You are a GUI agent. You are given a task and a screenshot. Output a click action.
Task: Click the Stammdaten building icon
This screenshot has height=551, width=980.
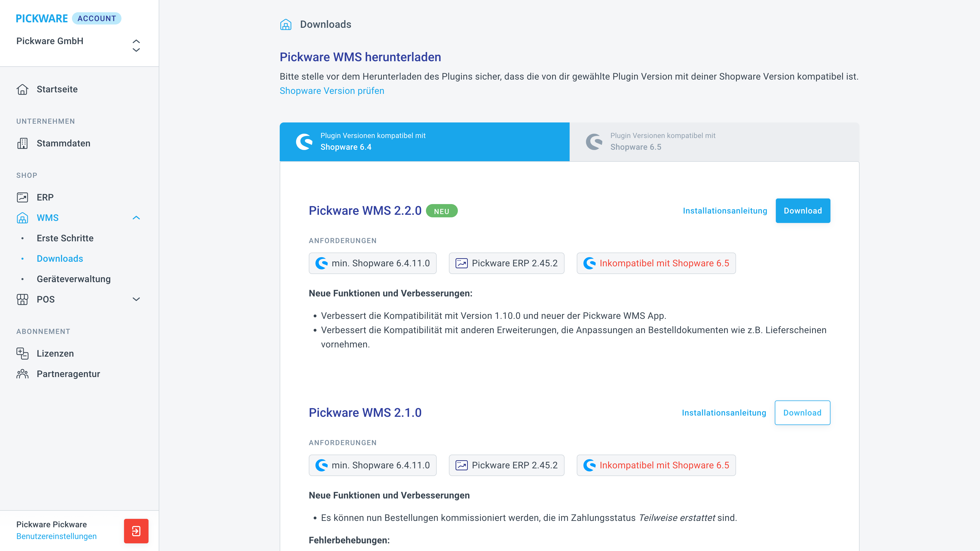pyautogui.click(x=22, y=143)
